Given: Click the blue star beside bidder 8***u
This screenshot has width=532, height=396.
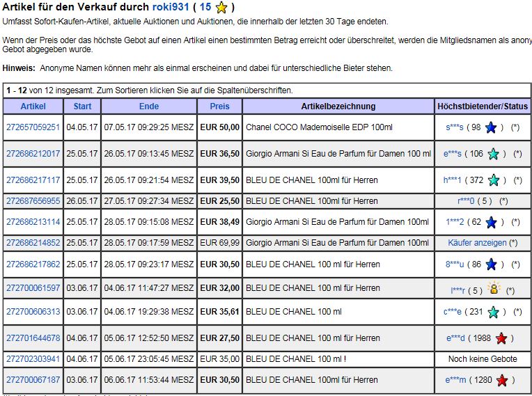Looking at the screenshot, I should (491, 264).
